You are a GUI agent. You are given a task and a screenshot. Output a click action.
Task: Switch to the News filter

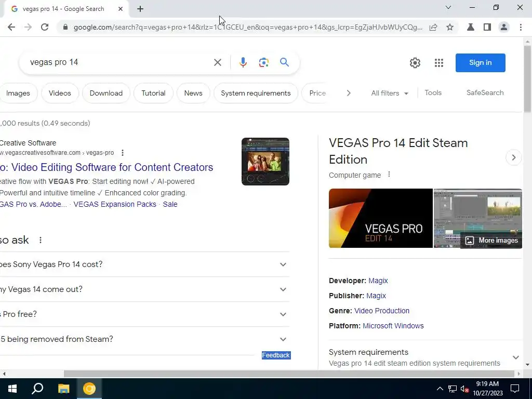pos(193,94)
